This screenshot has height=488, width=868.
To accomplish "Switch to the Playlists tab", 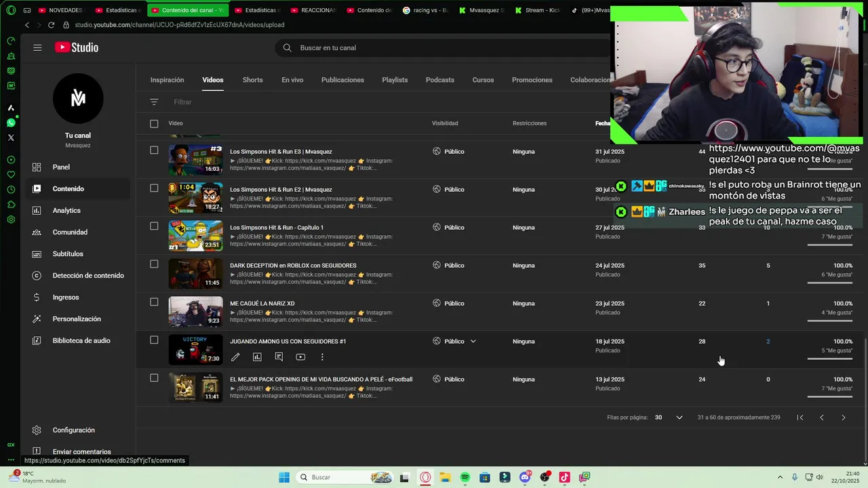I will tap(395, 80).
